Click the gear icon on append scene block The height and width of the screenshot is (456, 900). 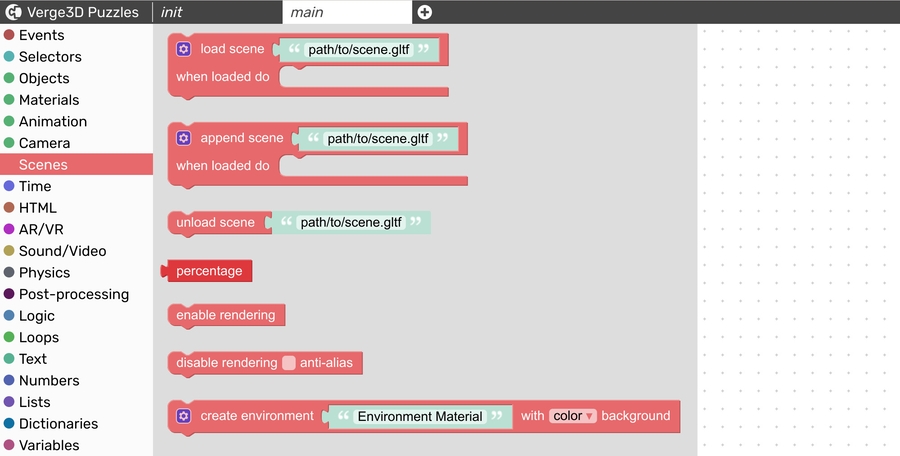183,138
